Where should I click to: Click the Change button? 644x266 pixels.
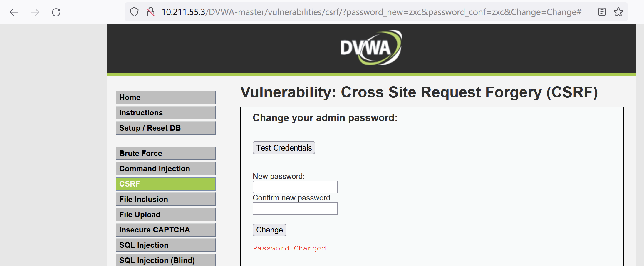coord(269,230)
